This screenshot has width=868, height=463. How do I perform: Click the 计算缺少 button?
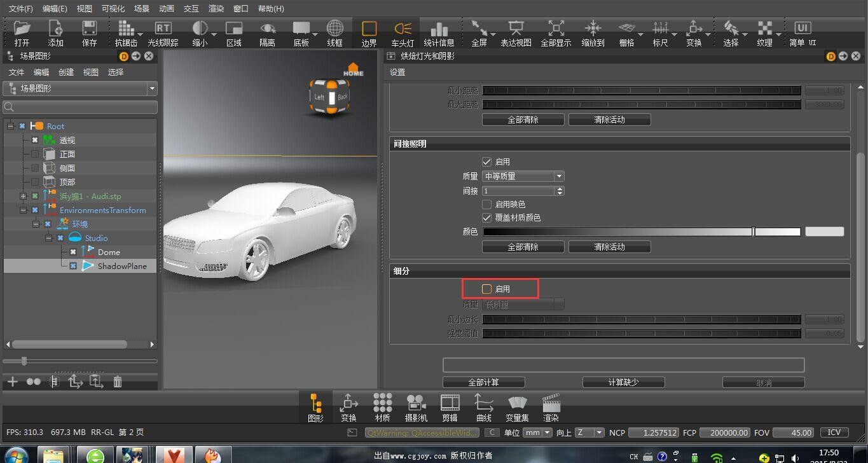point(623,382)
